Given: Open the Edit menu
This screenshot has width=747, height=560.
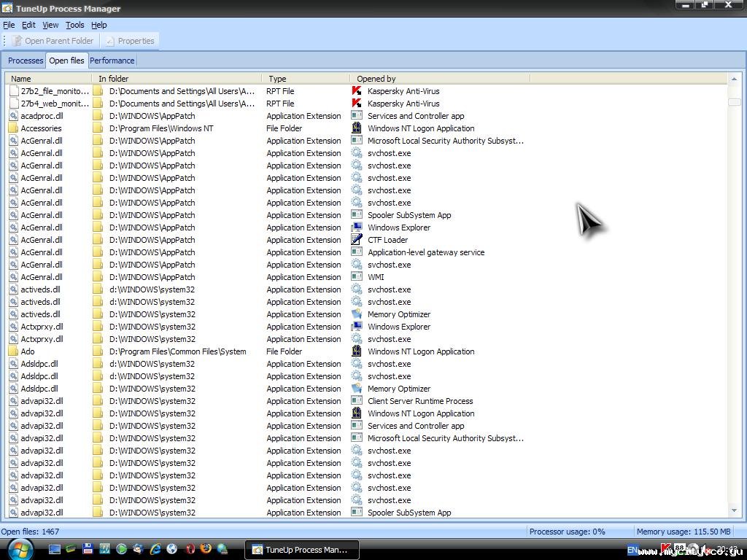Looking at the screenshot, I should [28, 25].
